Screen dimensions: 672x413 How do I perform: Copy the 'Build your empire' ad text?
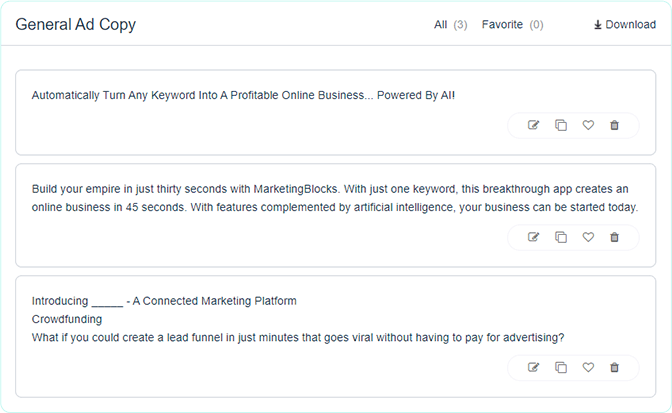tap(561, 237)
